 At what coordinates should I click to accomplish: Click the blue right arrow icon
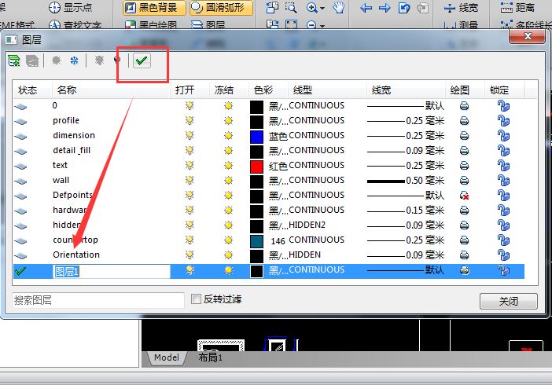click(x=385, y=8)
